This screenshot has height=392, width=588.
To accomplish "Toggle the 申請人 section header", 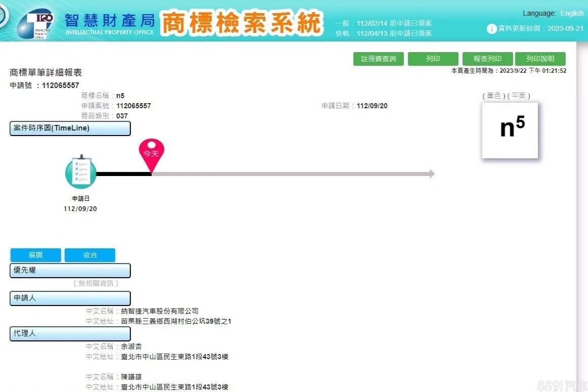I will (70, 298).
